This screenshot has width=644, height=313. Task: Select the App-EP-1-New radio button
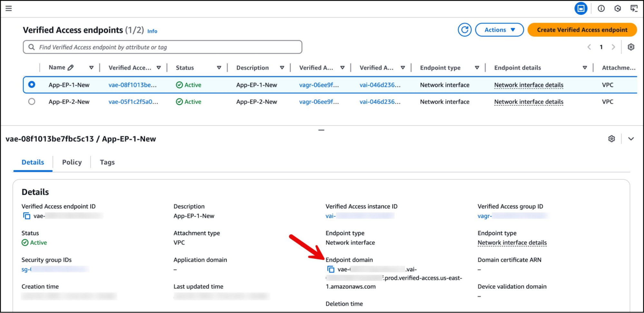(32, 85)
